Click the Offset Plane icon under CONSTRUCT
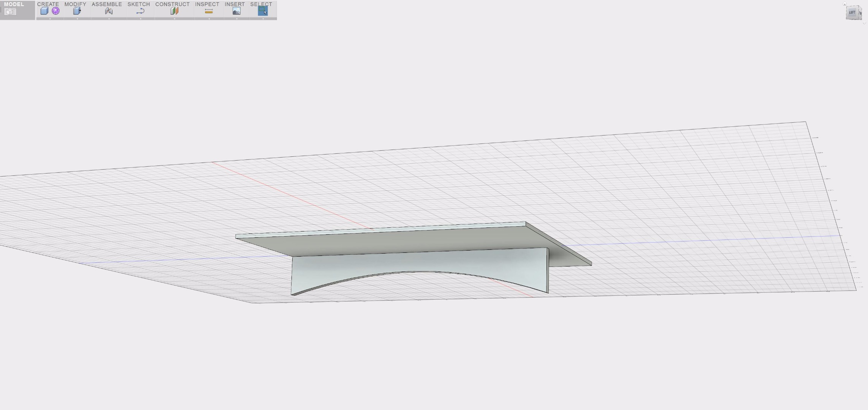This screenshot has width=868, height=410. coord(174,11)
